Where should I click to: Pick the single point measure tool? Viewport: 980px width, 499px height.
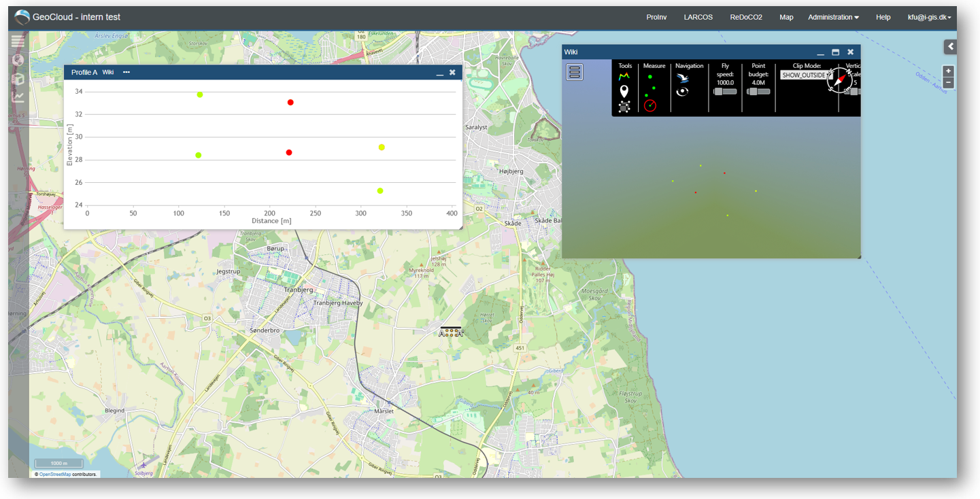[650, 77]
